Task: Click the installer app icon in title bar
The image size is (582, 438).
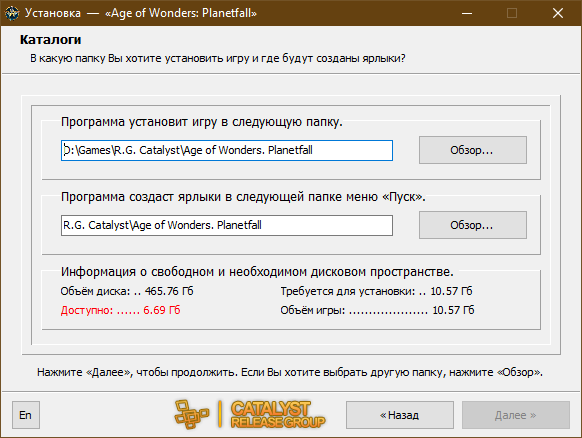Action: (x=12, y=13)
